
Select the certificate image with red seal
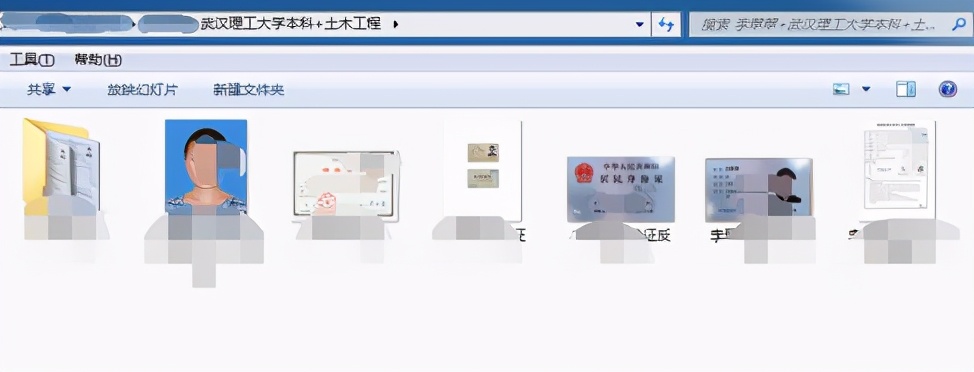pyautogui.click(x=346, y=186)
